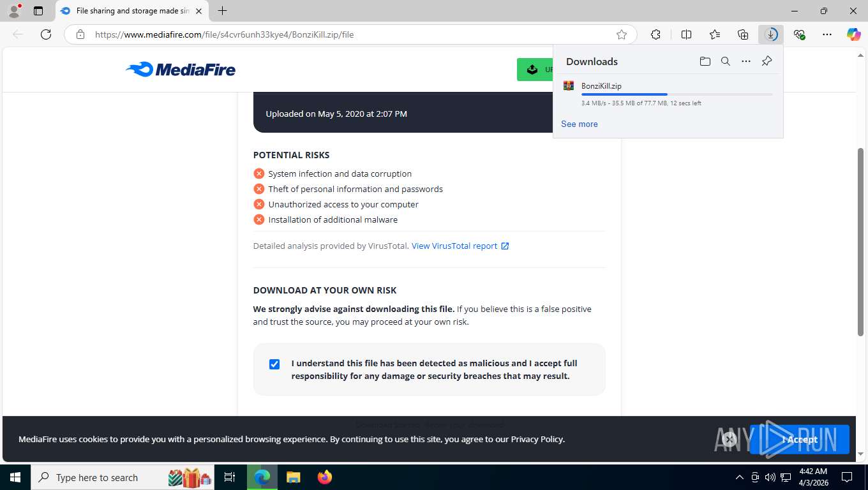This screenshot has height=490, width=868.
Task: Click the address bar URL
Action: tap(224, 34)
